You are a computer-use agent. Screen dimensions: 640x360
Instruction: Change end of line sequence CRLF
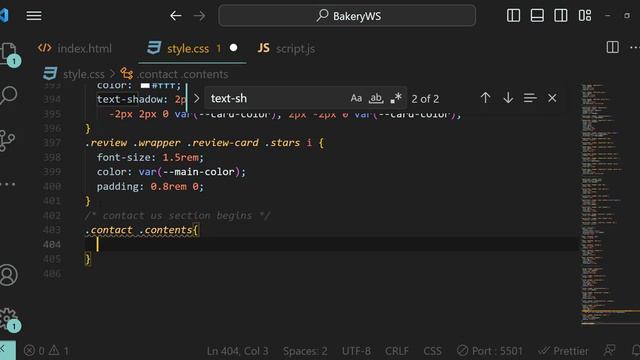click(396, 351)
